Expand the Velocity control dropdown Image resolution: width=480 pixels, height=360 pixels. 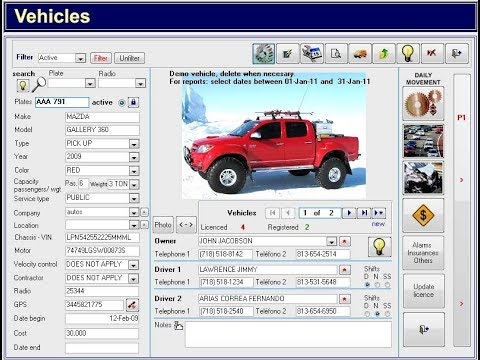pos(133,265)
